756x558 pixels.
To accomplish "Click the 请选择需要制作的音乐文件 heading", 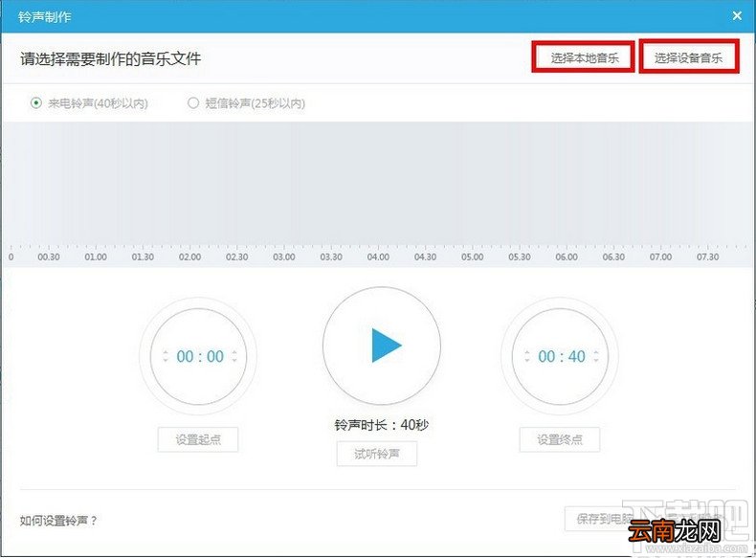I will coord(110,58).
